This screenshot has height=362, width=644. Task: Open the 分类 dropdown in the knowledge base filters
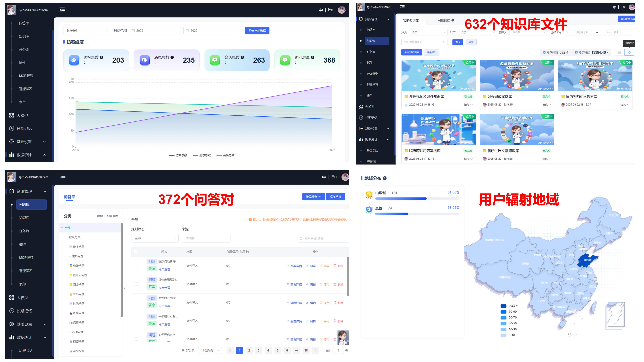(x=428, y=32)
